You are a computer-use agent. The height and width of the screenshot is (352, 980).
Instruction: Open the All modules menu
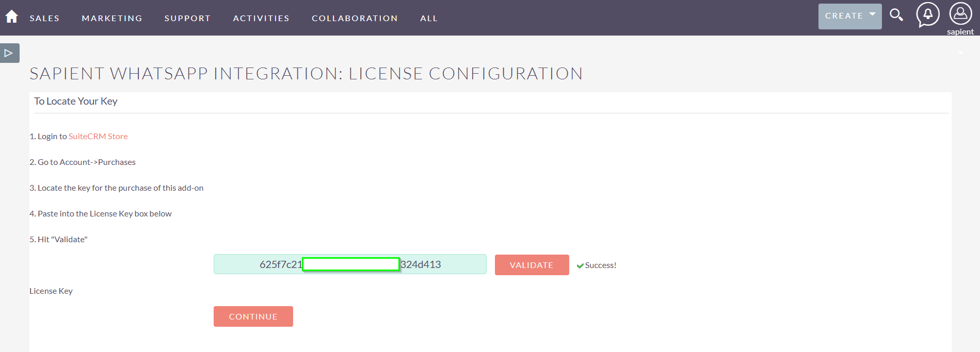(429, 18)
